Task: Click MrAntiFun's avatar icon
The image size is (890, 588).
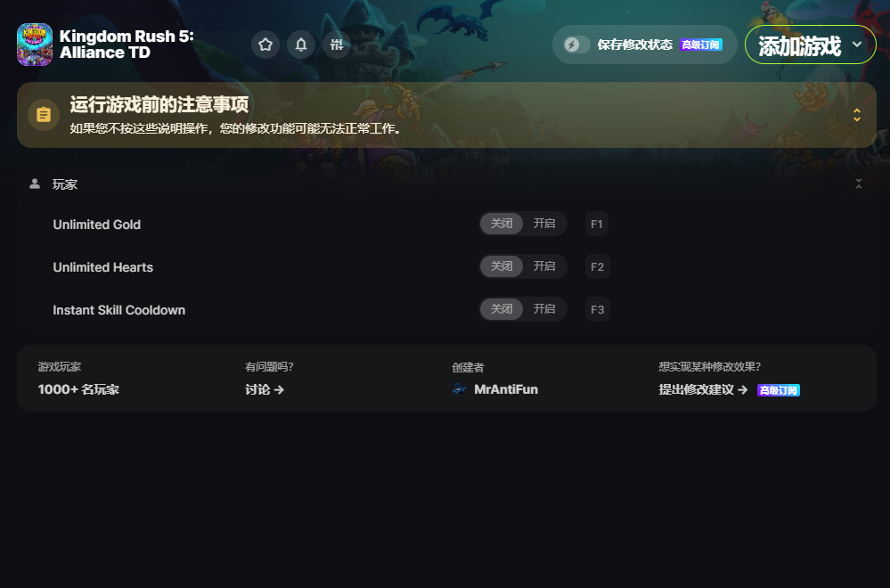Action: coord(459,389)
